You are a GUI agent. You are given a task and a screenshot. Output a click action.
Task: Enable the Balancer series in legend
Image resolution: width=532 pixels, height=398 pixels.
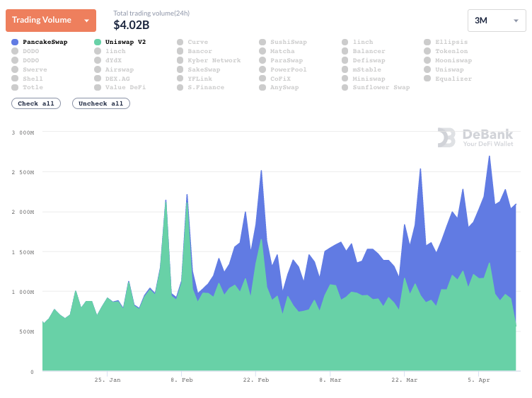[x=364, y=51]
